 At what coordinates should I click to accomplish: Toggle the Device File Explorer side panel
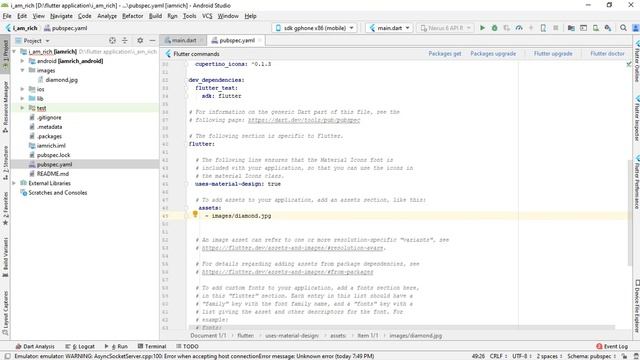[636, 306]
